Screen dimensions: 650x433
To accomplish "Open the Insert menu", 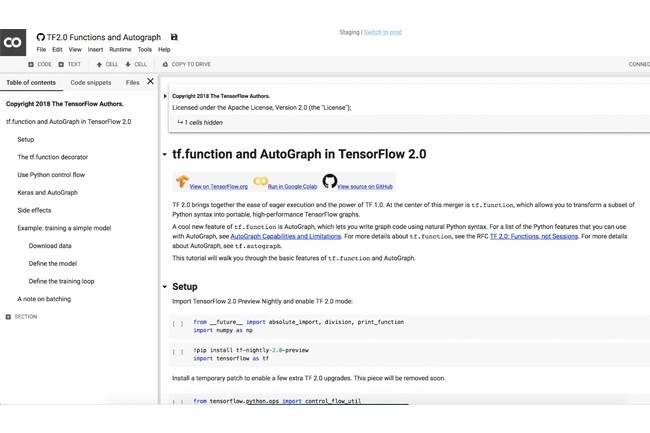I will click(95, 49).
